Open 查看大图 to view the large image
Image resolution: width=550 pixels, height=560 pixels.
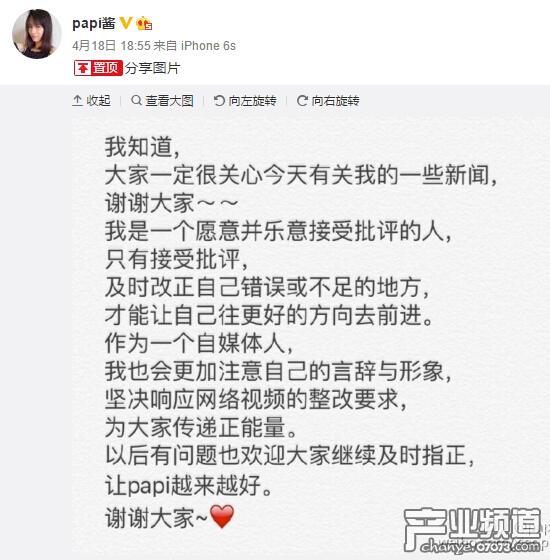(x=162, y=101)
